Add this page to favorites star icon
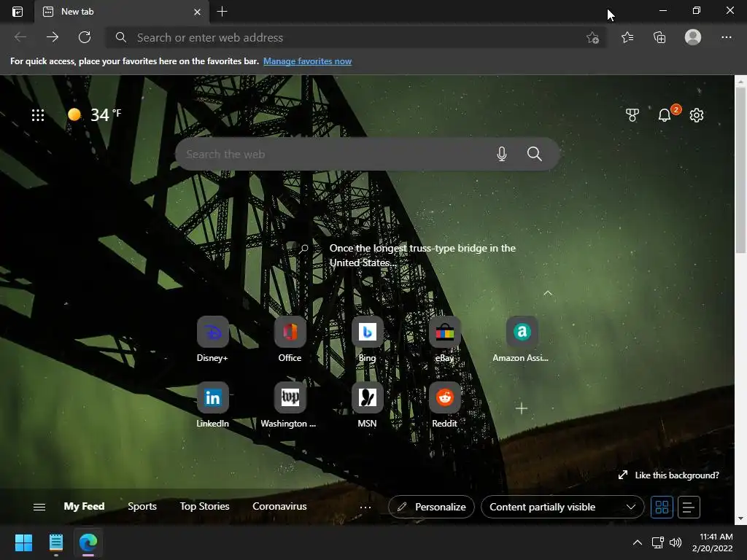Viewport: 747px width, 560px height. click(x=592, y=38)
